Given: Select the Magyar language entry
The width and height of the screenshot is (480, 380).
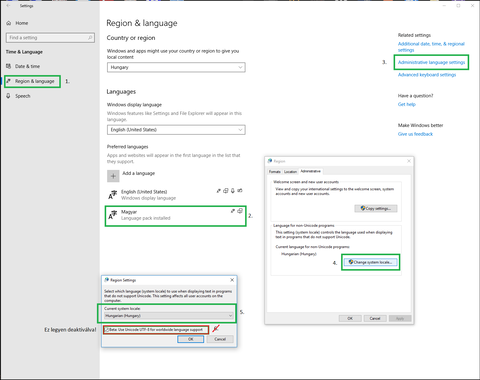Looking at the screenshot, I should [176, 215].
